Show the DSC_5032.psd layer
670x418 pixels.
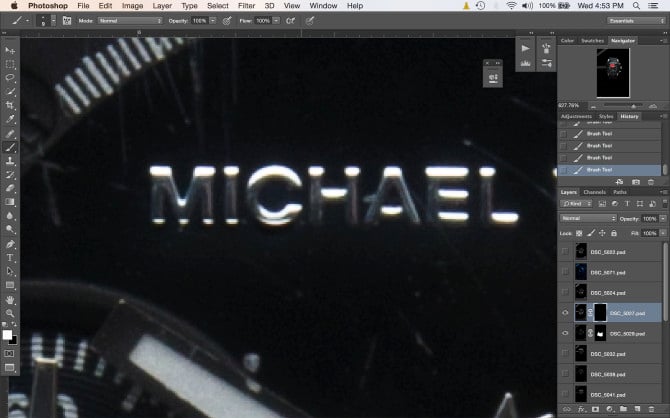point(565,353)
